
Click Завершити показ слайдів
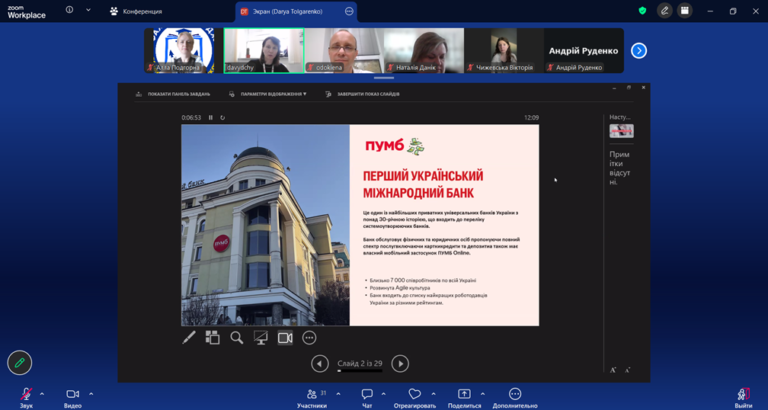coord(362,94)
